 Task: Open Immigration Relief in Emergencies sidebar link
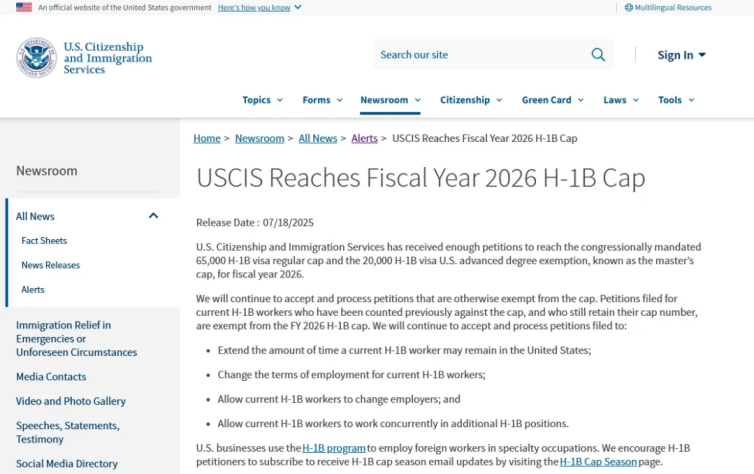(x=76, y=338)
